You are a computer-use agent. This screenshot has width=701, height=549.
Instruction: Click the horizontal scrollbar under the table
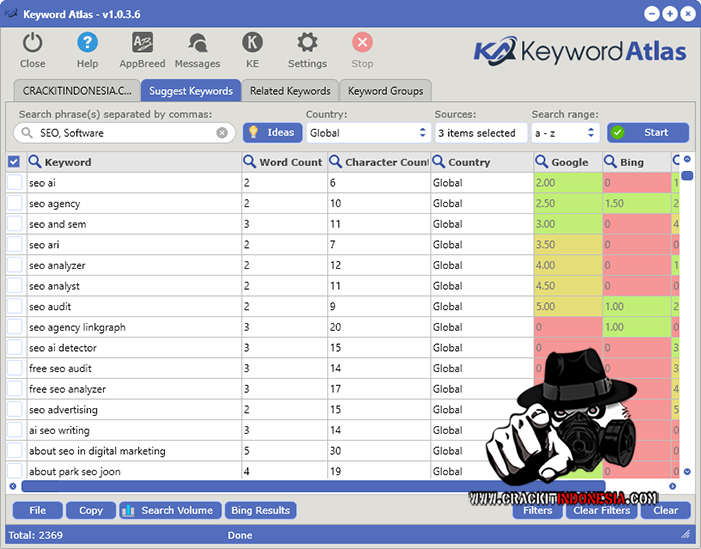point(300,487)
